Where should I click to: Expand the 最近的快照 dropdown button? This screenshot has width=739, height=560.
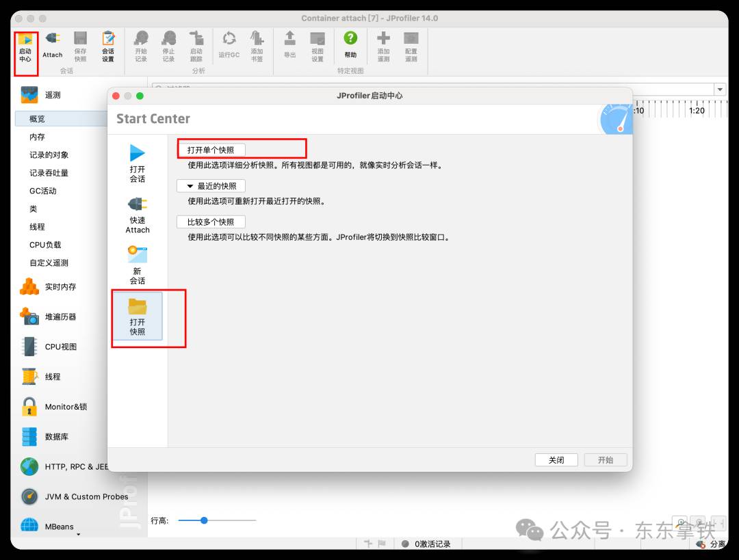tap(211, 186)
